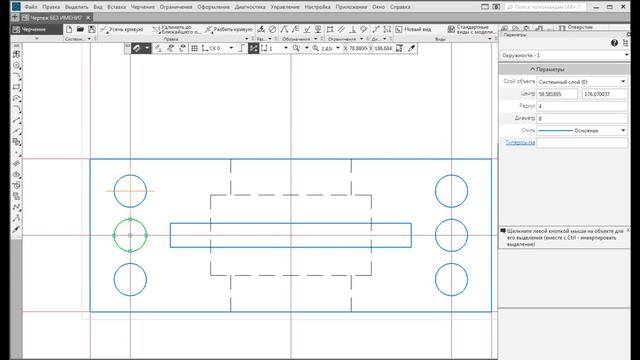Click the Новый вид button
640x360 pixels.
[x=413, y=29]
